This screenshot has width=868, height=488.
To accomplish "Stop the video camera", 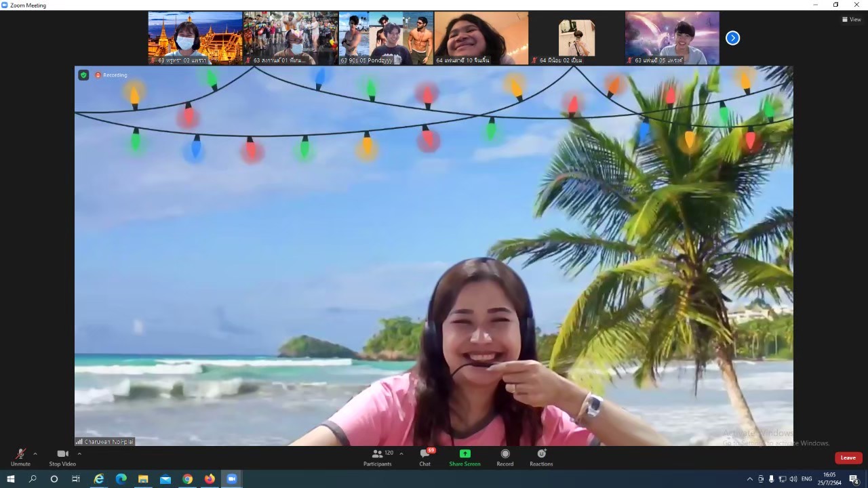I will coord(62,457).
